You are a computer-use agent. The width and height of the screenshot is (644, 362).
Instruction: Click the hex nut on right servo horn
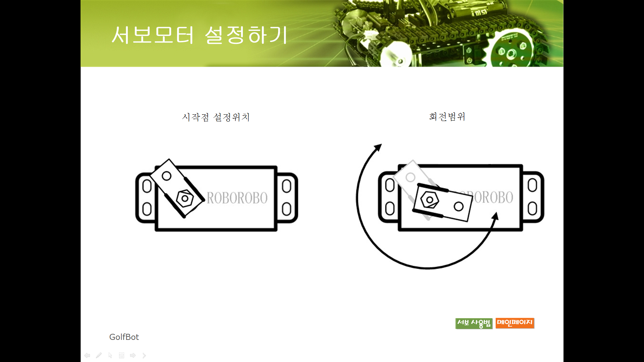click(430, 200)
